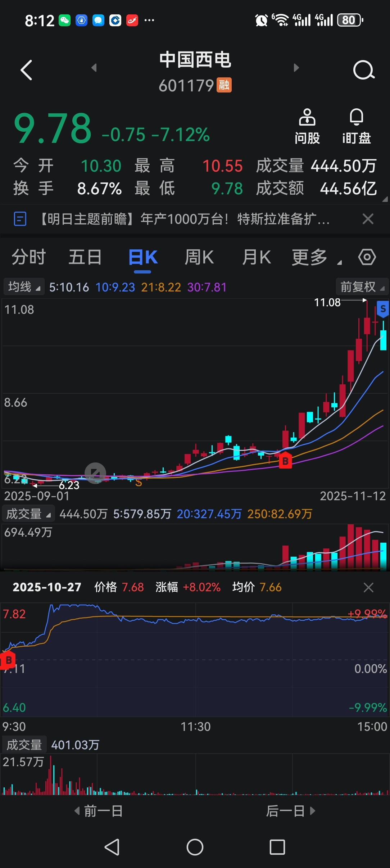The image size is (390, 868).
Task: Tap the Android recent apps button
Action: [277, 847]
